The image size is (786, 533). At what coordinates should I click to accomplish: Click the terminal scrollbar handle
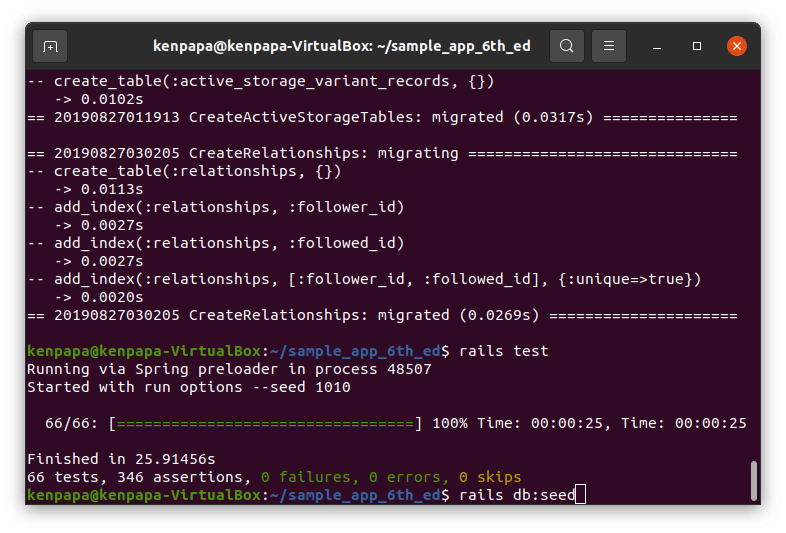[753, 480]
